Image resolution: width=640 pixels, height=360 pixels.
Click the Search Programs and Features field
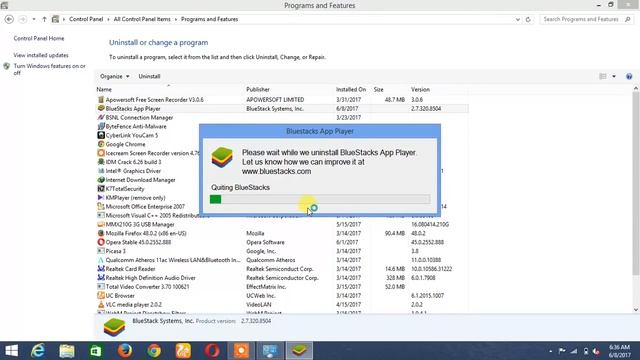click(586, 19)
